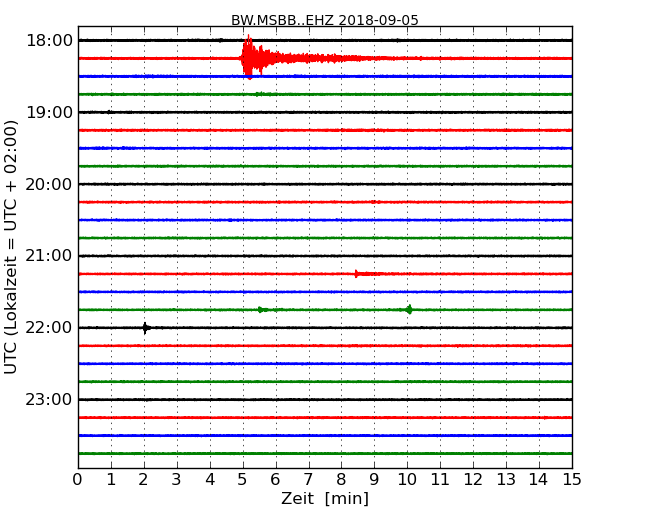Click the black spike on the 22:00 trace
Screen dimensions: 650x520
click(145, 327)
